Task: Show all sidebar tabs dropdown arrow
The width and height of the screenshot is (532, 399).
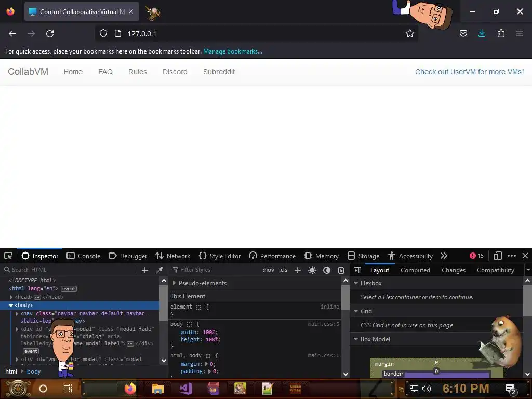Action: tap(528, 270)
